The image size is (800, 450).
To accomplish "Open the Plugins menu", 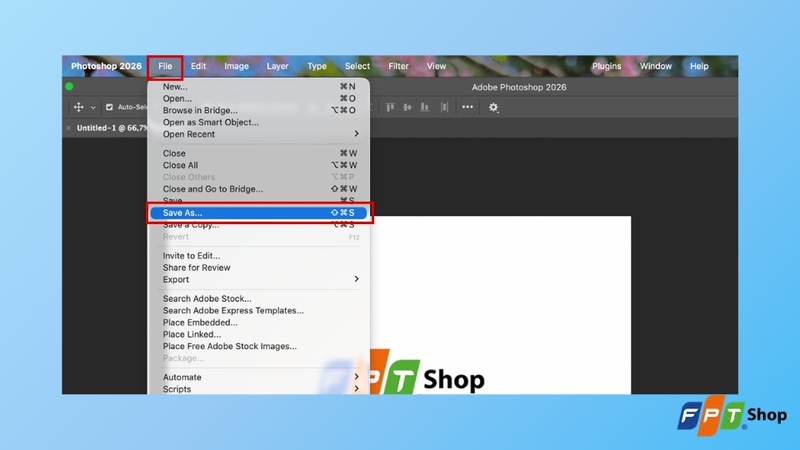I will 607,66.
